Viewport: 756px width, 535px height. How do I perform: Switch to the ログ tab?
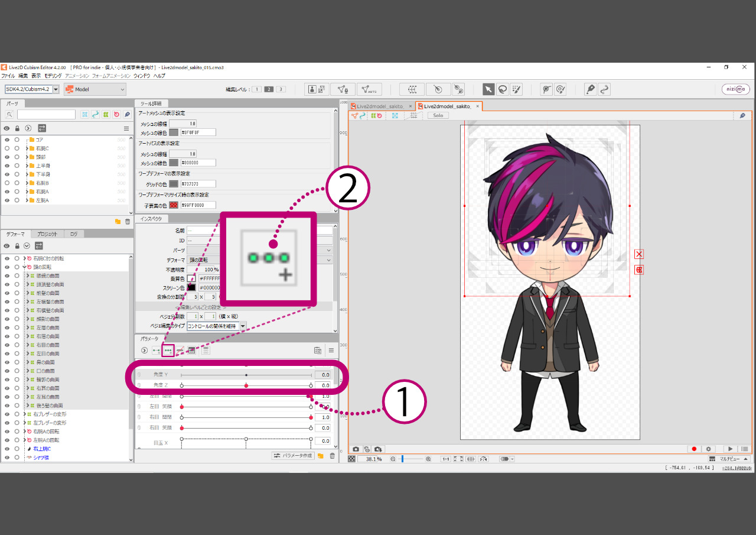tap(74, 234)
